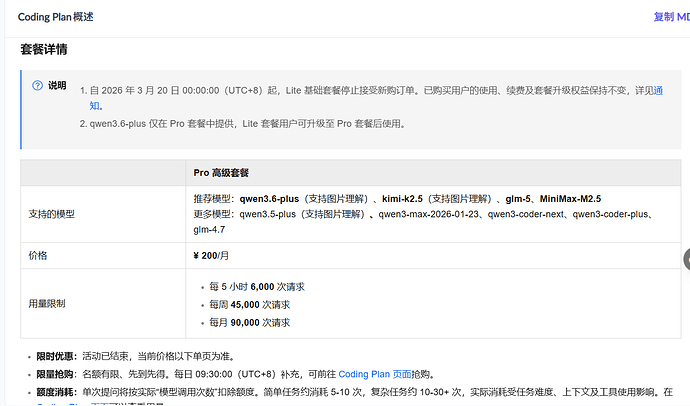Select the qwen3-max-2026-01-23 model name
Screen dimensions: 690x406
tap(429, 214)
